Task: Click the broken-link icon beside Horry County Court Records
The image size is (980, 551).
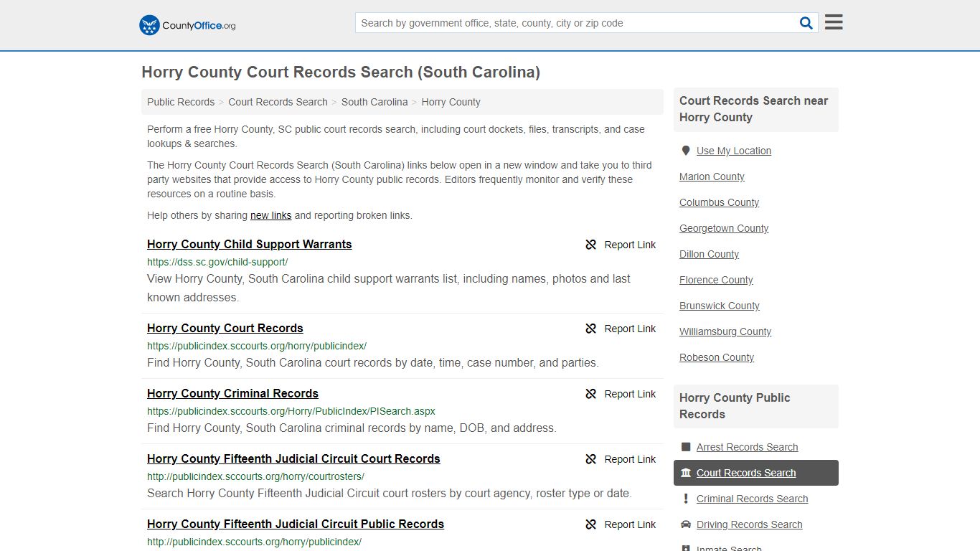Action: (590, 329)
